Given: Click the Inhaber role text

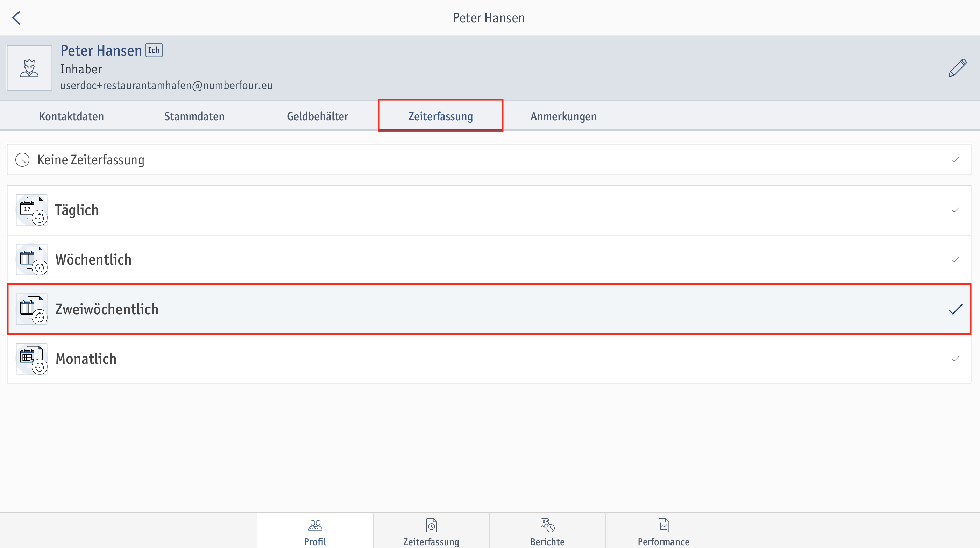Looking at the screenshot, I should point(81,69).
